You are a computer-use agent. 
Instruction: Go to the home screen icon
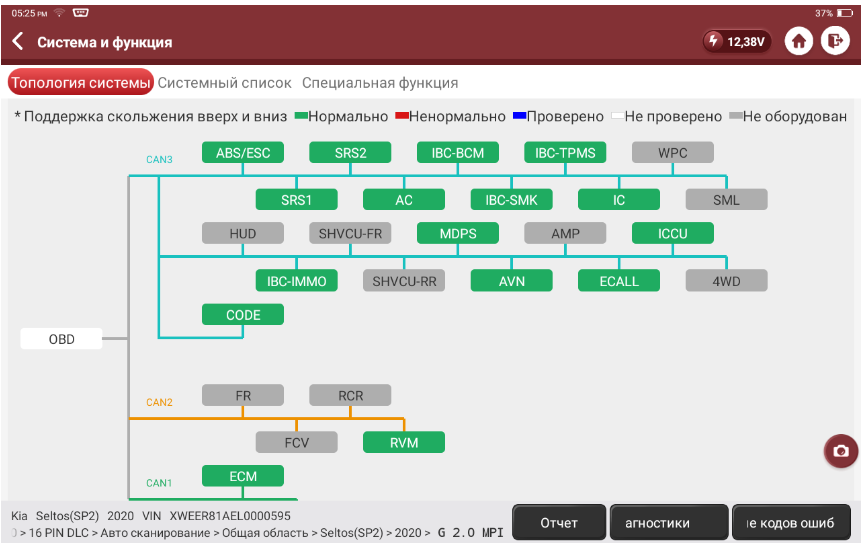(798, 41)
